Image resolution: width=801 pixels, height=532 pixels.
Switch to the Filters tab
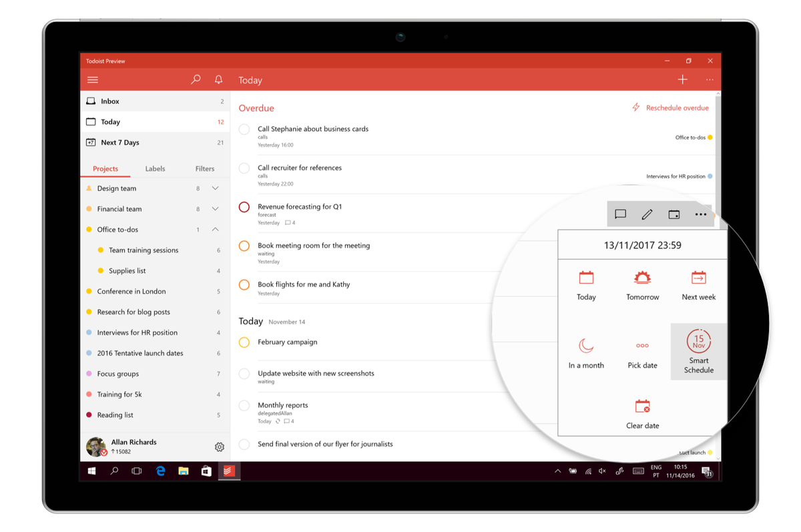click(x=204, y=168)
